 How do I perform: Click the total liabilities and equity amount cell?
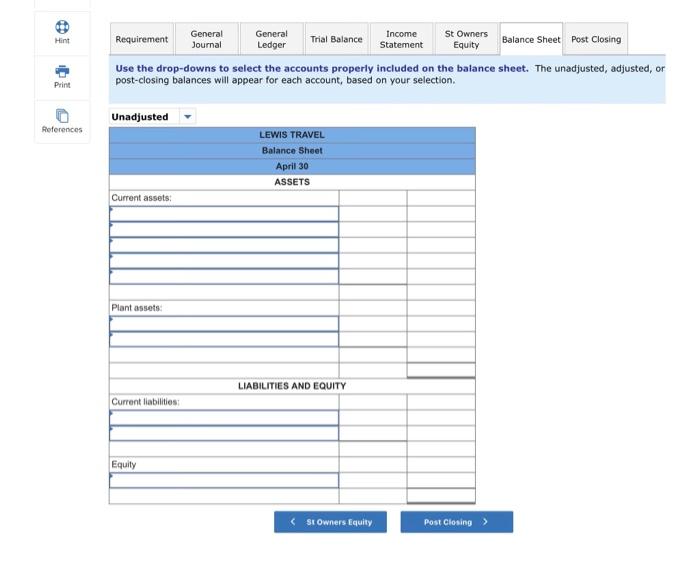click(441, 496)
